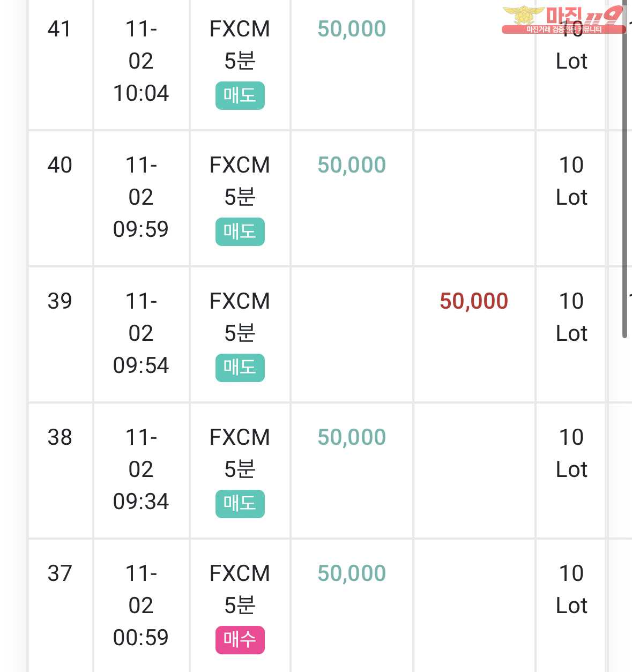The image size is (632, 672).
Task: Click the 마진119 logo watermark
Action: (x=563, y=20)
